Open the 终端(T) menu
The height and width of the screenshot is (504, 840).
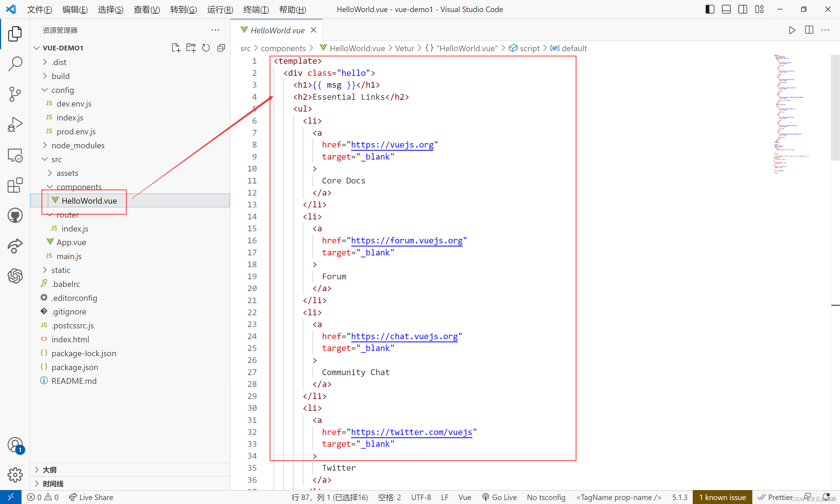[256, 9]
